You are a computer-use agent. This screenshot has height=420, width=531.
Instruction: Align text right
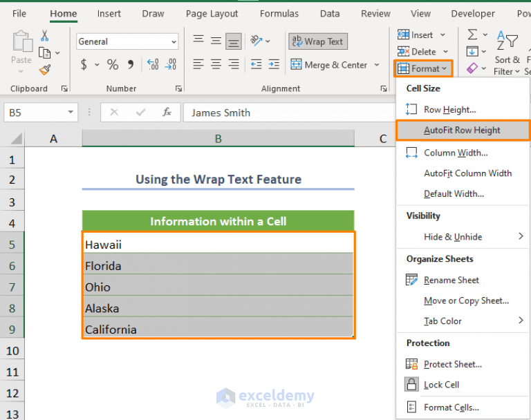coord(234,64)
